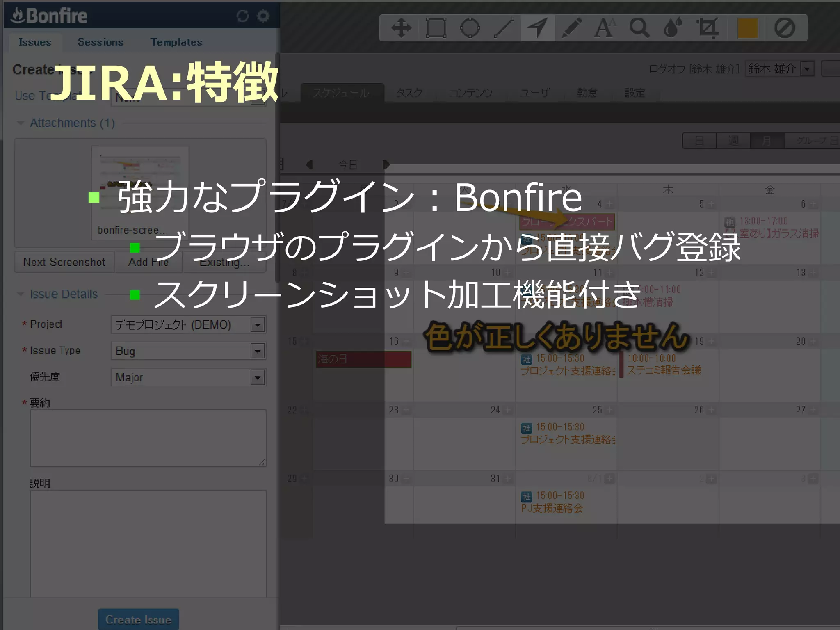Click the 今日 today button
Image resolution: width=840 pixels, height=630 pixels.
point(348,164)
